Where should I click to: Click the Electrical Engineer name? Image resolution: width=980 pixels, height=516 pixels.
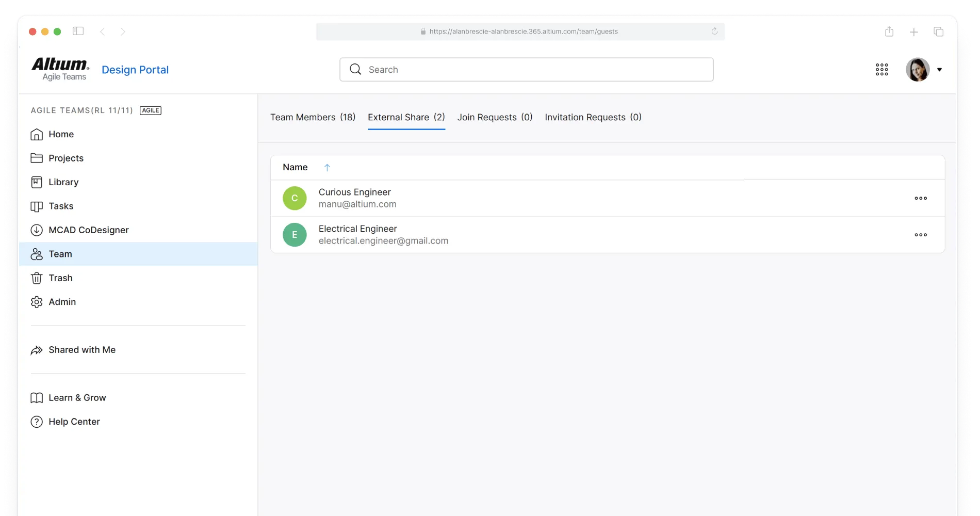358,229
